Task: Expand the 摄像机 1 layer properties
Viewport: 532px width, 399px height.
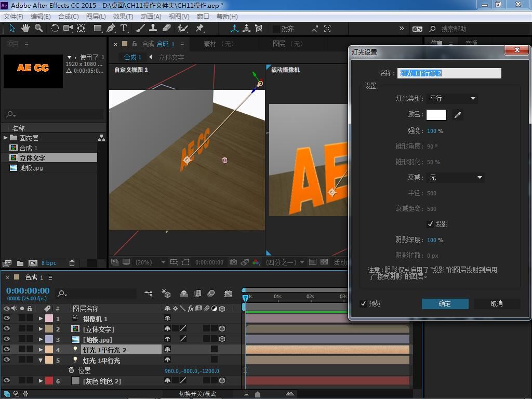Action: click(x=41, y=318)
